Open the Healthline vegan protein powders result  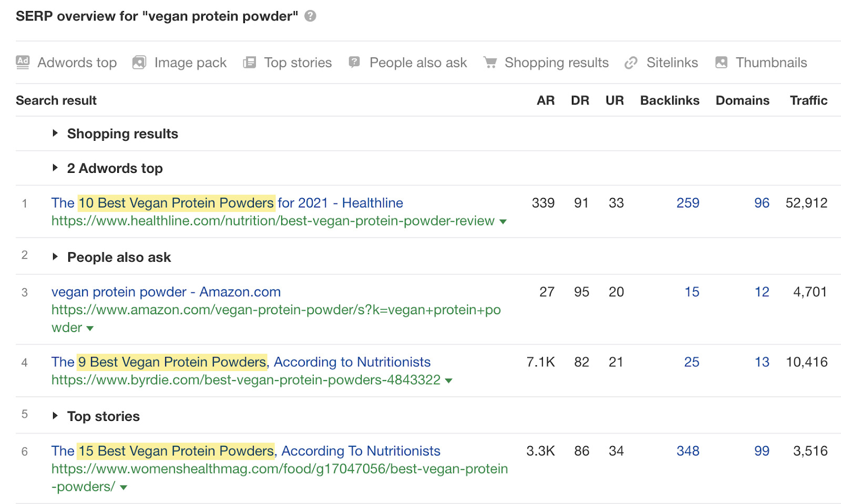coord(227,203)
